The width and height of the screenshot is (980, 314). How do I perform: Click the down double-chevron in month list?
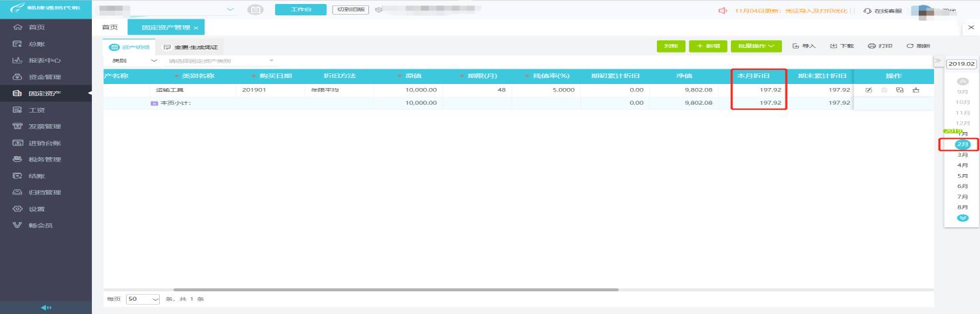pos(962,218)
